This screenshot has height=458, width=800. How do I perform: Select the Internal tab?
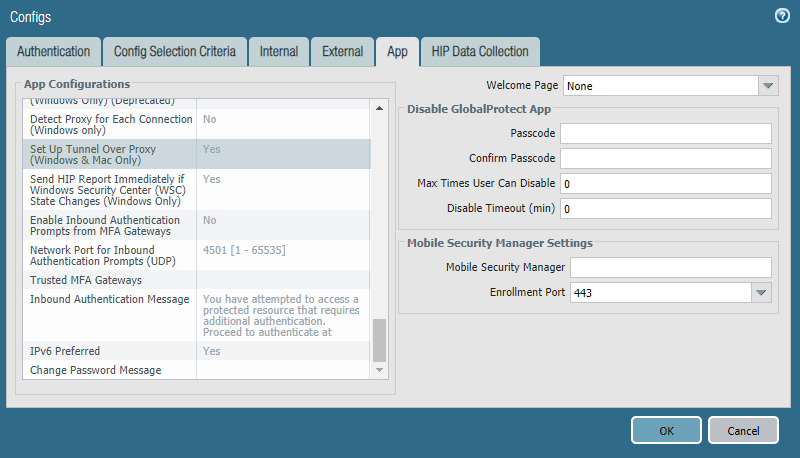pyautogui.click(x=278, y=51)
